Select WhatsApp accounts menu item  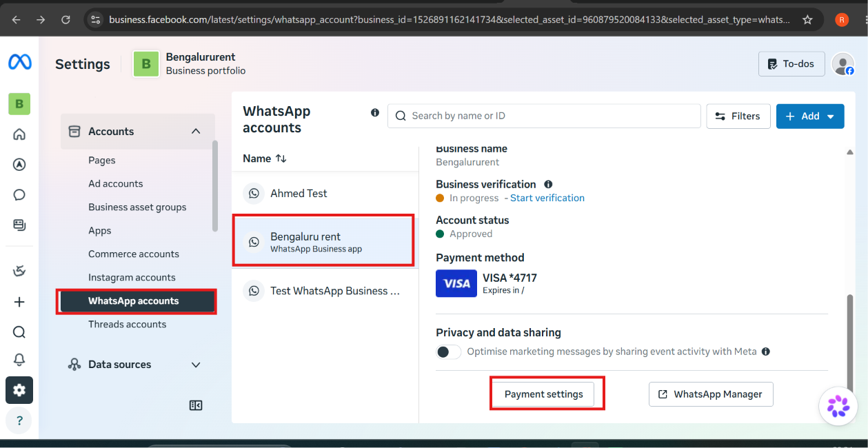137,301
